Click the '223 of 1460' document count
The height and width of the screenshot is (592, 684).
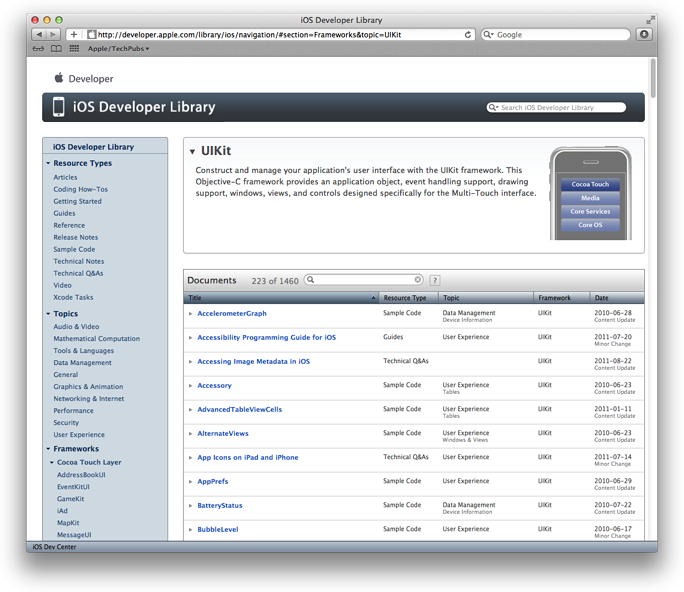click(x=275, y=281)
